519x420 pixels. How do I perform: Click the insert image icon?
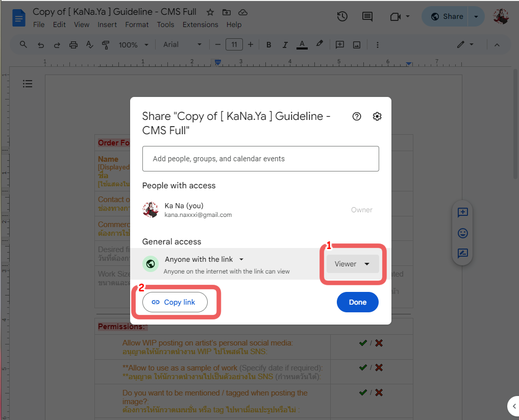click(x=357, y=45)
